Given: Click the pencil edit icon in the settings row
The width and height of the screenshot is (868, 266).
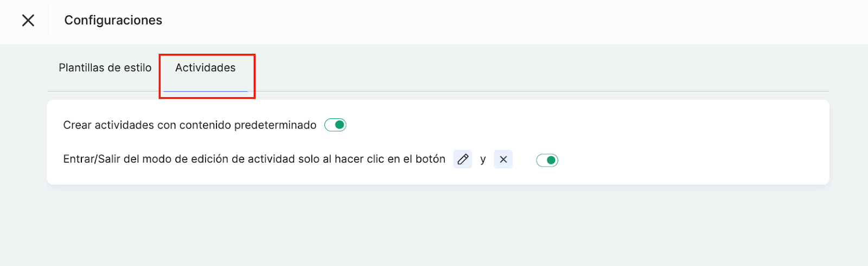Looking at the screenshot, I should (463, 160).
